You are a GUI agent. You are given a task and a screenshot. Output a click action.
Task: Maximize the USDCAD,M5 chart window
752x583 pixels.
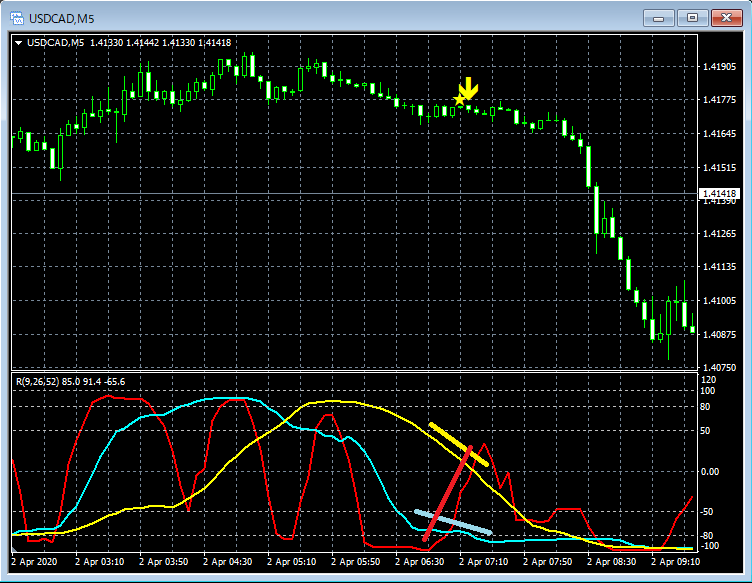(x=691, y=17)
